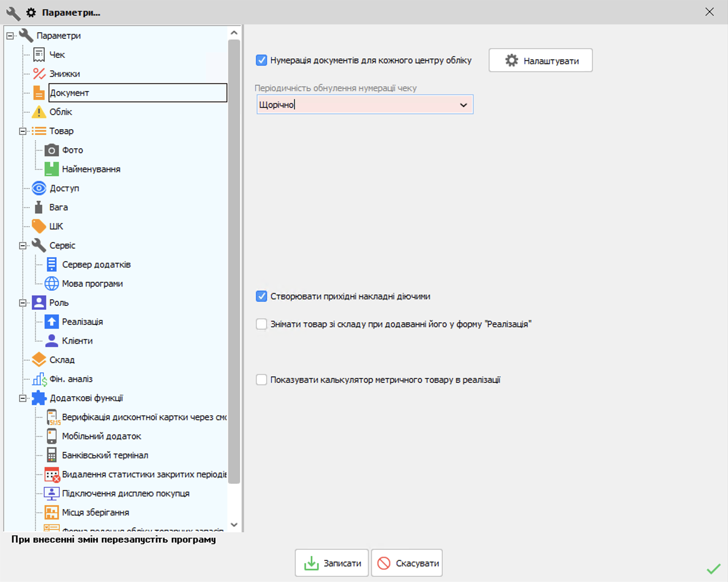Viewport: 728px width, 582px height.
Task: Click the calculator icon for Банківський термінал
Action: 52,456
